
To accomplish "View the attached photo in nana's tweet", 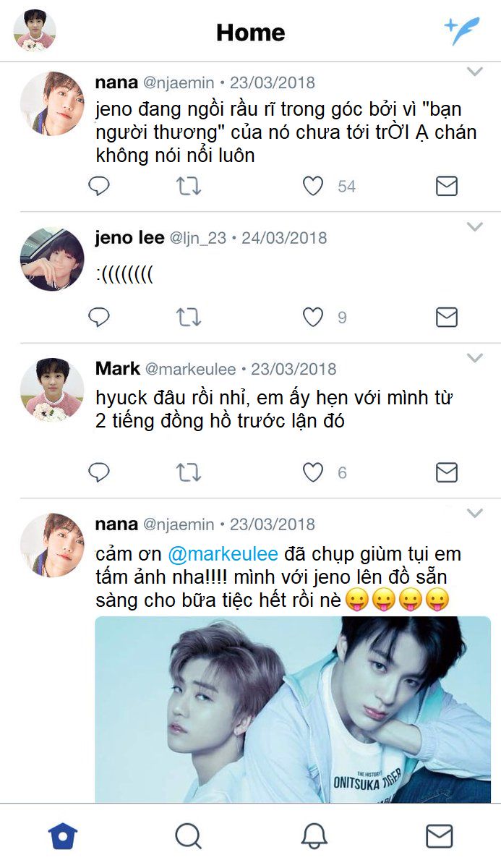I will click(x=293, y=710).
